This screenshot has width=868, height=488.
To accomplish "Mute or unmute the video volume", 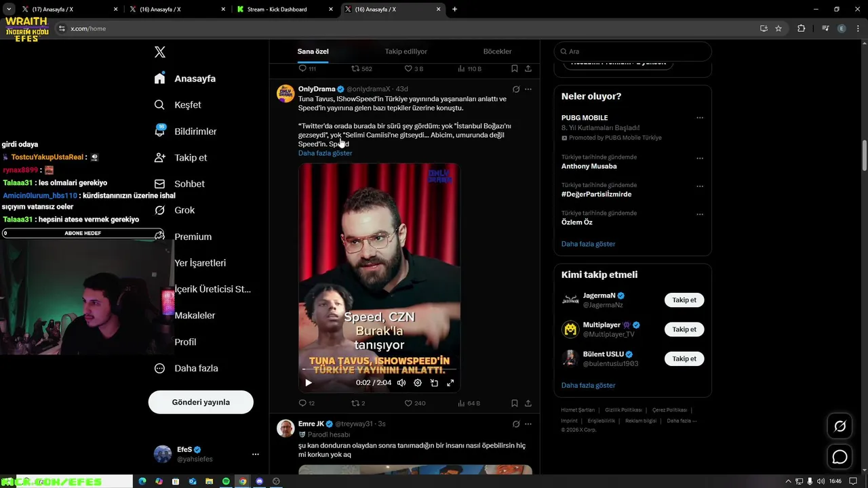I will point(401,383).
